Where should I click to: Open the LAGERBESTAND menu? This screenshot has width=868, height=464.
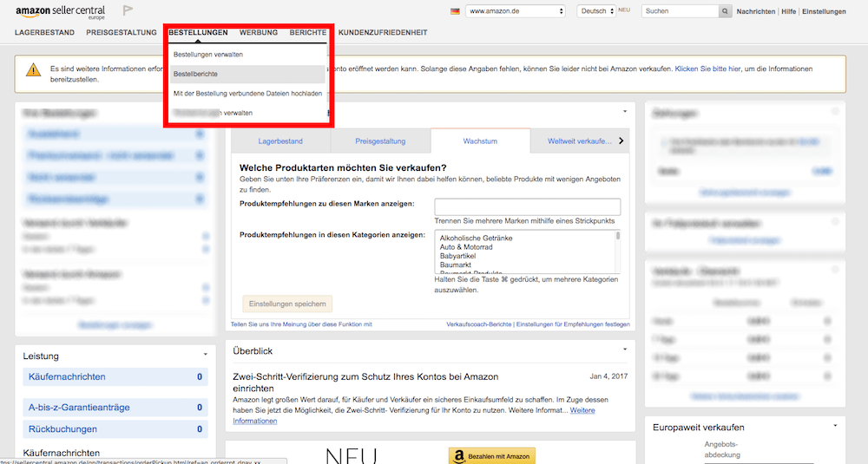tap(45, 33)
